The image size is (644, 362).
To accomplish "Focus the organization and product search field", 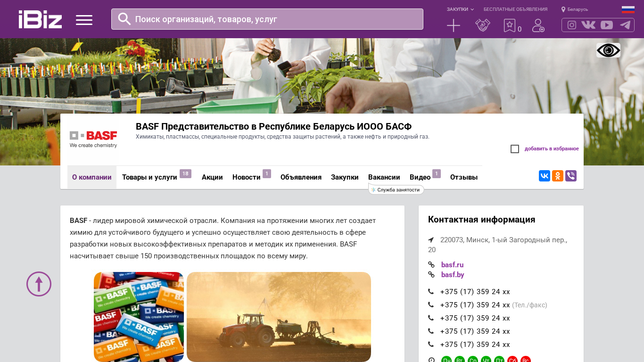I will click(267, 19).
